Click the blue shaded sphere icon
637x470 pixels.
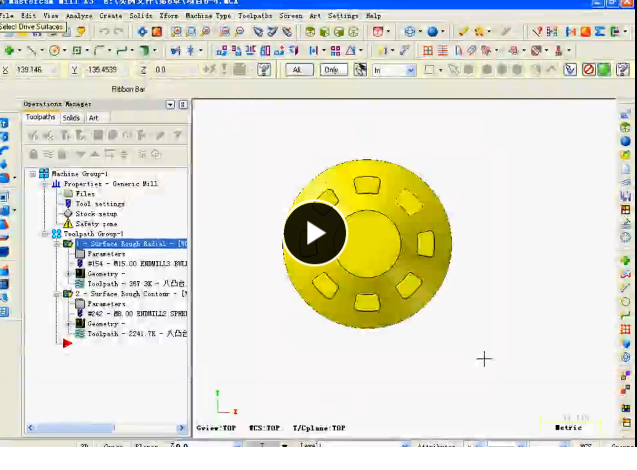tap(433, 31)
